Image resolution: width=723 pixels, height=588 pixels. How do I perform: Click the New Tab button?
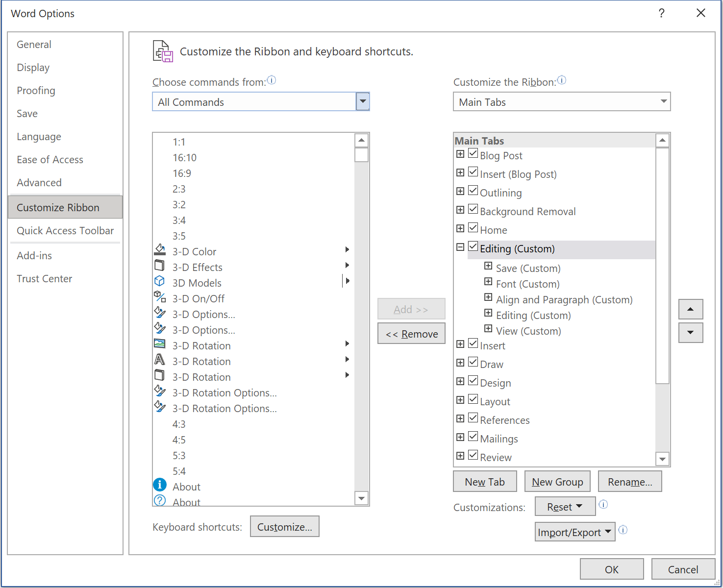tap(485, 482)
